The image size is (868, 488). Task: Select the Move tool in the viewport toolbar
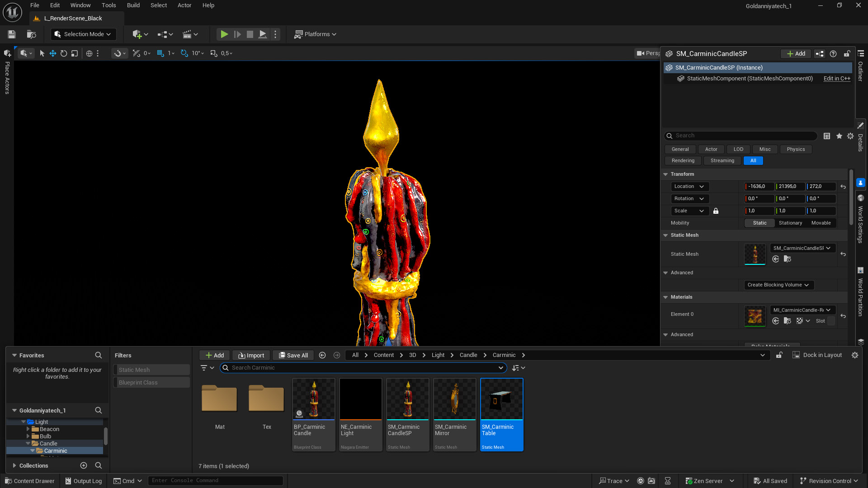tap(52, 53)
